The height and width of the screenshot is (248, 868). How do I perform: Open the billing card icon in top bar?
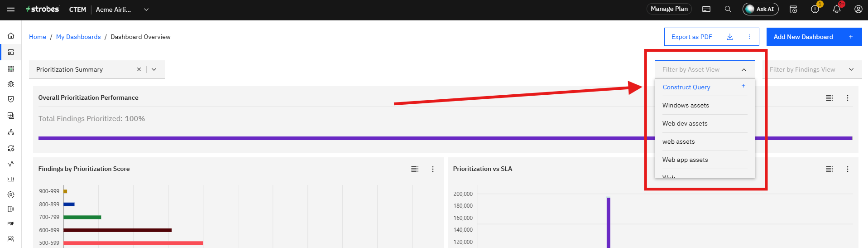pos(706,9)
